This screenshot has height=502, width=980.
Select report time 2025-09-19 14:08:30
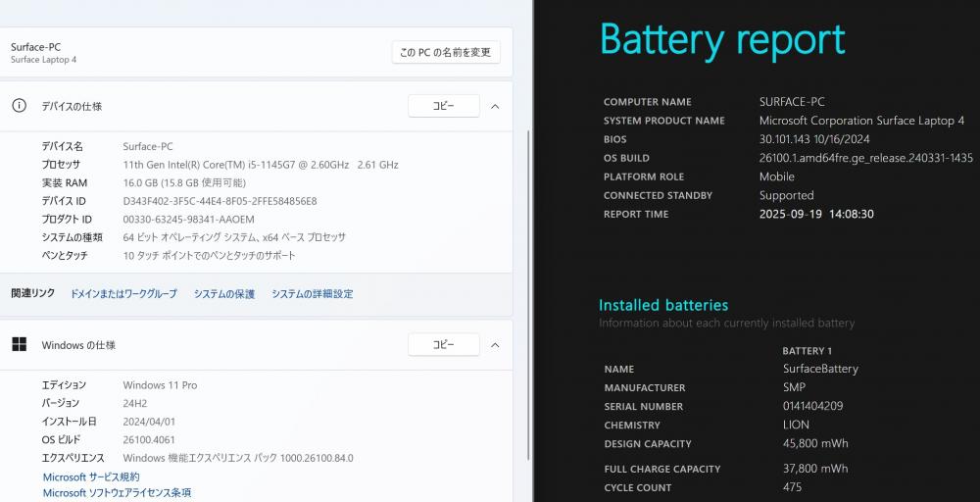[816, 215]
